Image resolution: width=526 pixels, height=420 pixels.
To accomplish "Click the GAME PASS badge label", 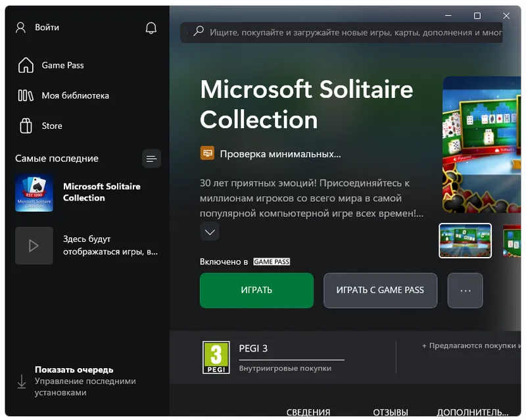I will [272, 262].
